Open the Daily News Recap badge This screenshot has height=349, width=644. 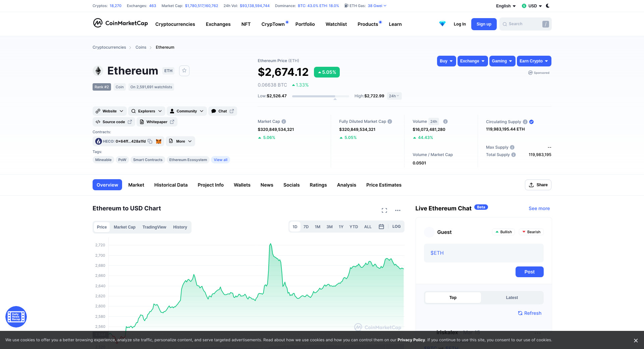tap(16, 316)
